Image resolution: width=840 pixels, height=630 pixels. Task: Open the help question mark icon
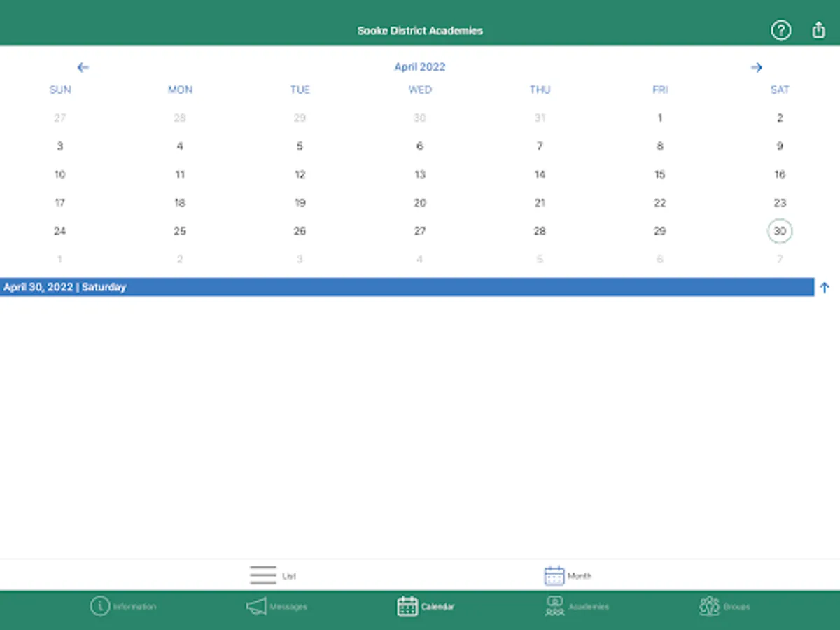780,30
